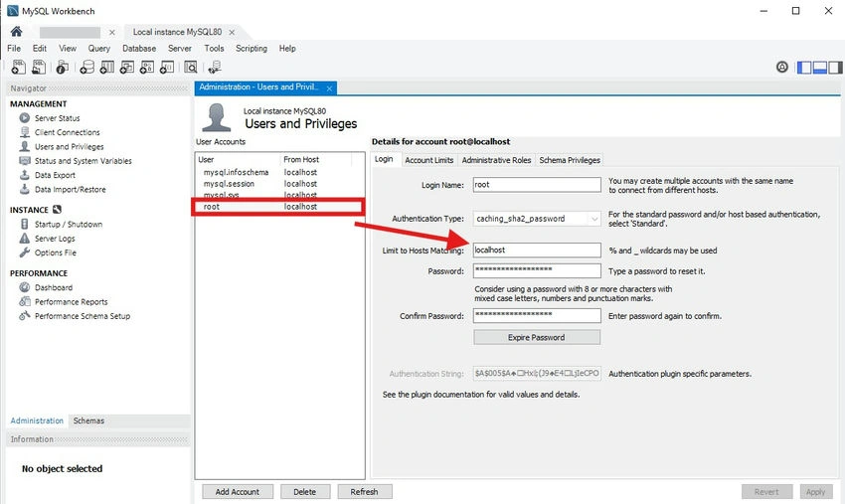Open the Scripting menu
The height and width of the screenshot is (504, 845).
(252, 48)
